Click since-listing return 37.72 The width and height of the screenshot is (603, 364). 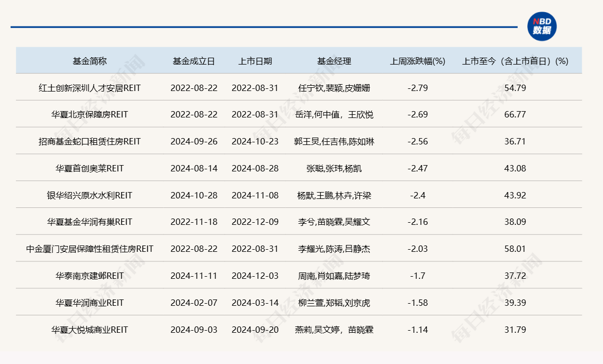coord(515,276)
